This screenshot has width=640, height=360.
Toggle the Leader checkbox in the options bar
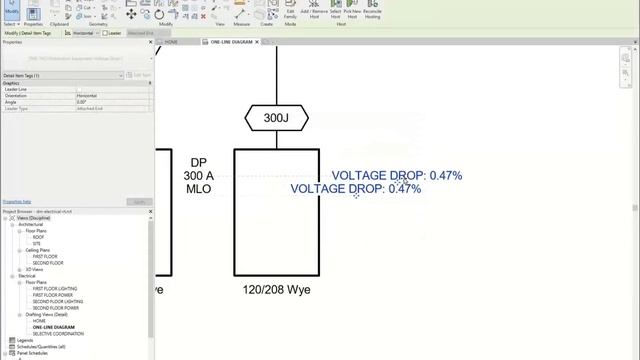105,33
